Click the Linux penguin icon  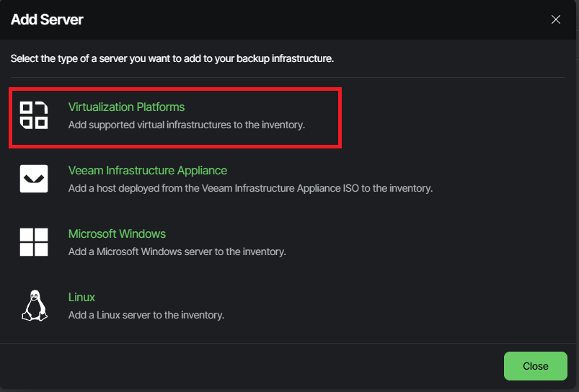34,306
